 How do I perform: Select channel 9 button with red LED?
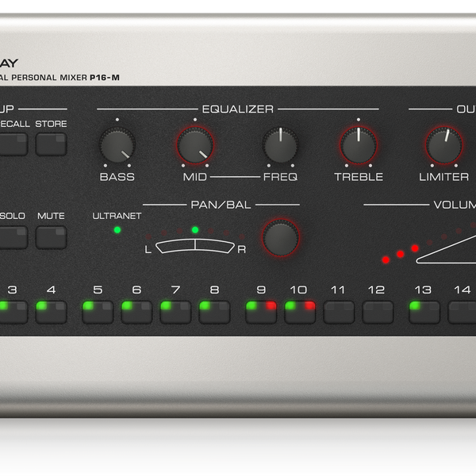(261, 312)
